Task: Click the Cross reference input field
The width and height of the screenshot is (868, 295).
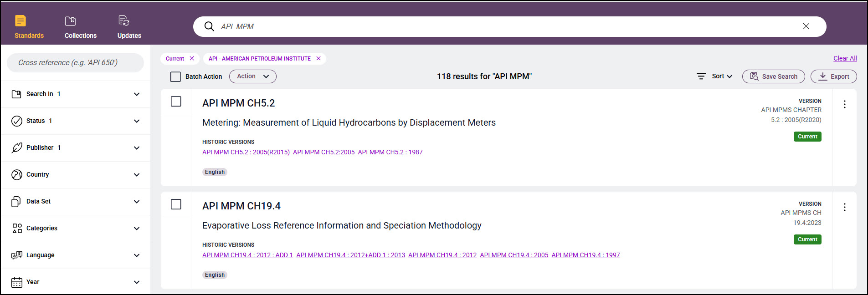Action: pyautogui.click(x=75, y=63)
